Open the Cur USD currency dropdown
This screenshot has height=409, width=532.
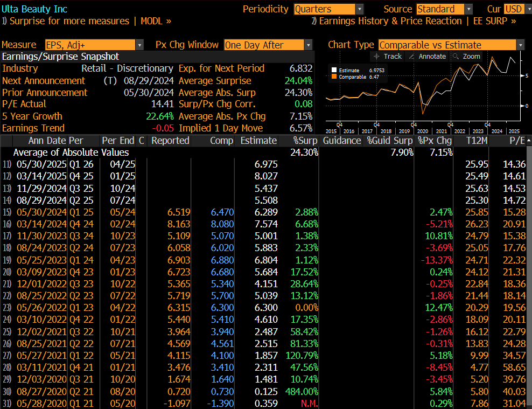tap(528, 9)
